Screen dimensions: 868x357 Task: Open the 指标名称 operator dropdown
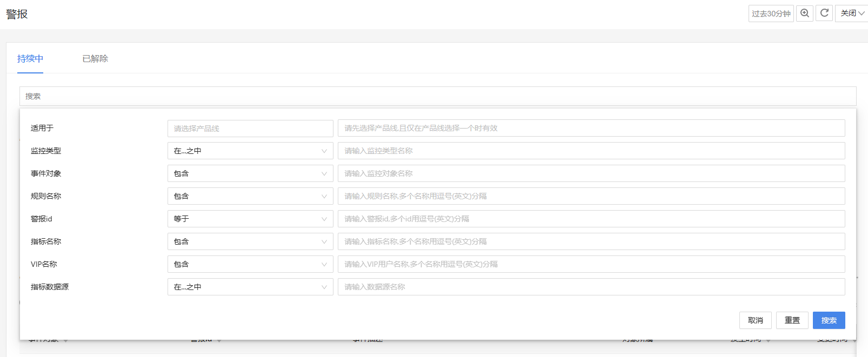click(x=250, y=242)
